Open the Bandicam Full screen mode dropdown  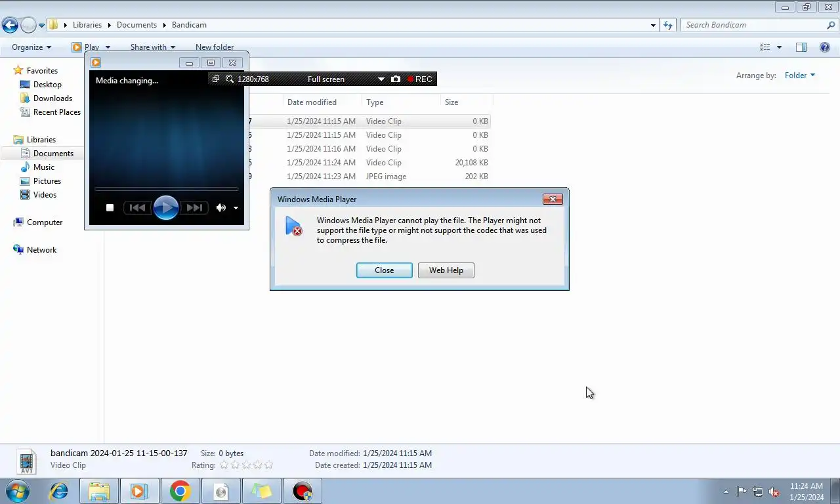click(x=381, y=79)
